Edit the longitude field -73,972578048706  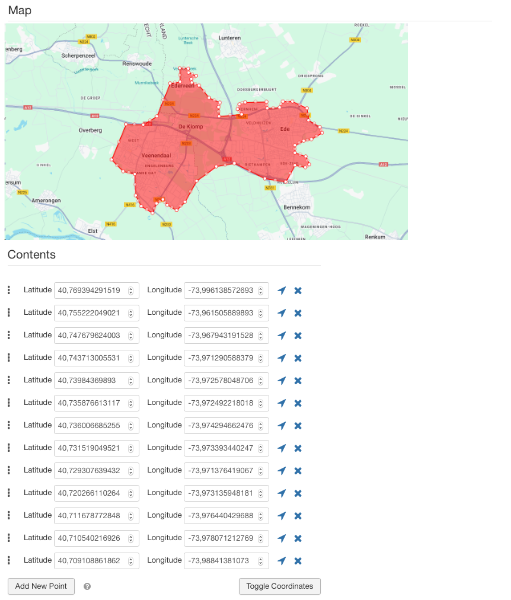(x=226, y=381)
